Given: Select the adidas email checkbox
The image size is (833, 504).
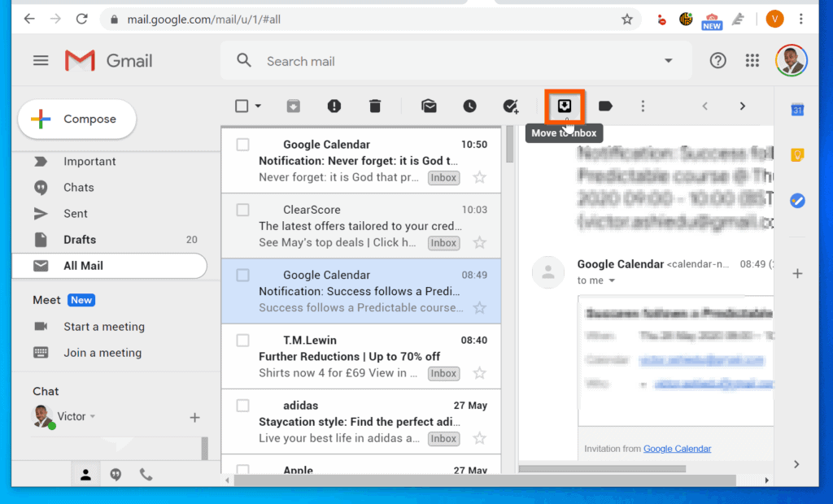Looking at the screenshot, I should pyautogui.click(x=242, y=406).
